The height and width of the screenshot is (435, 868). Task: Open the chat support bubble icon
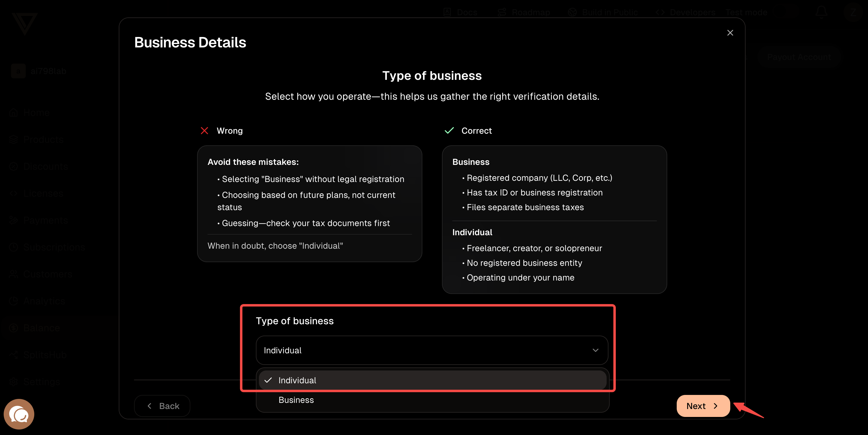tap(19, 414)
